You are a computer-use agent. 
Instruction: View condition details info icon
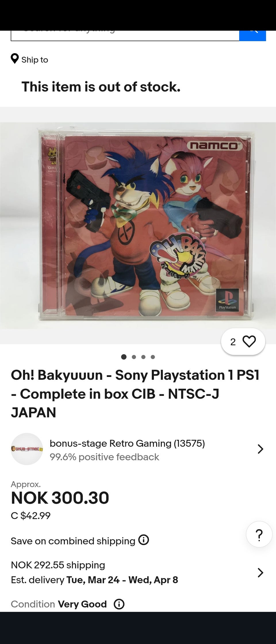coord(119,604)
